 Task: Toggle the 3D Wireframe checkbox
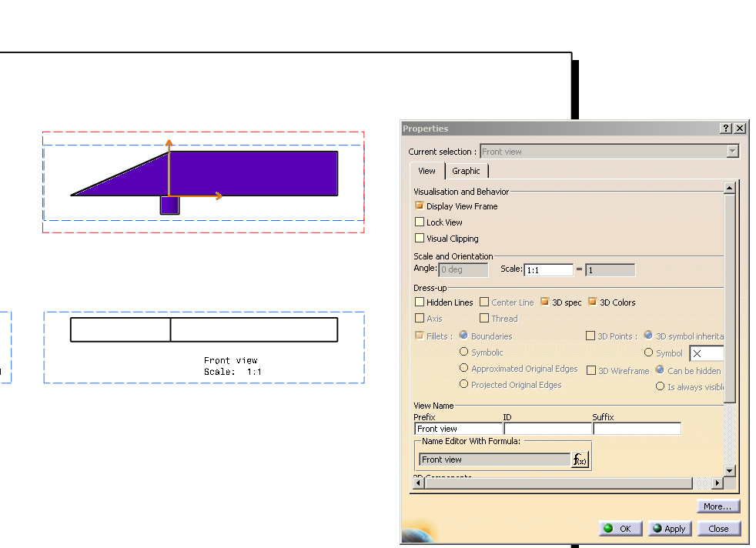coord(591,371)
